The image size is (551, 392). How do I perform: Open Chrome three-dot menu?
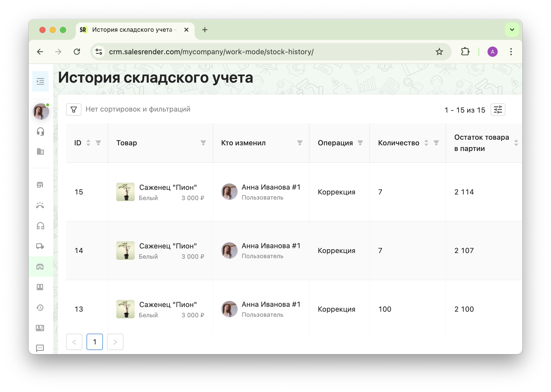[511, 52]
